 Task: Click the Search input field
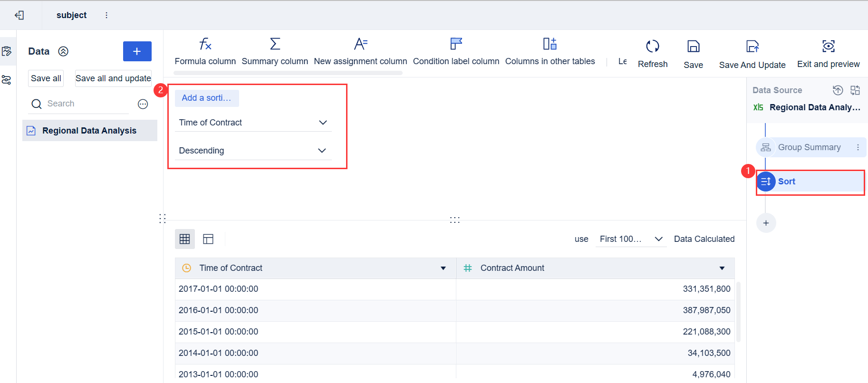[x=86, y=104]
